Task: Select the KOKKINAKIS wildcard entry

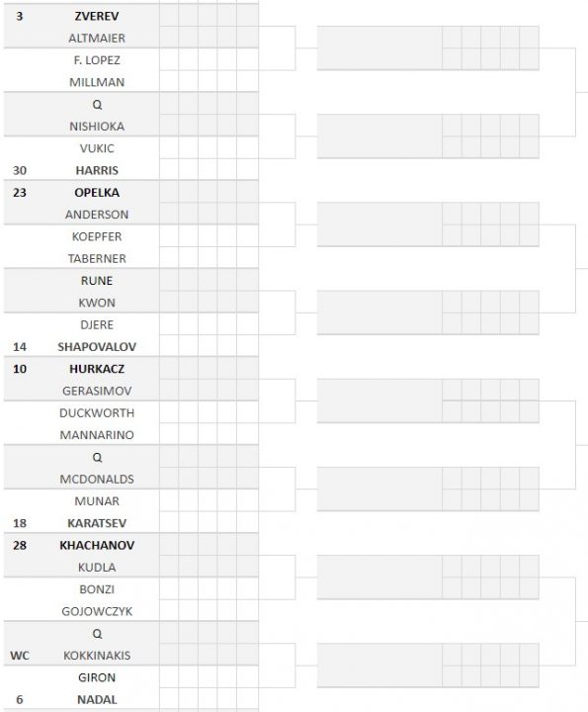Action: coord(97,656)
